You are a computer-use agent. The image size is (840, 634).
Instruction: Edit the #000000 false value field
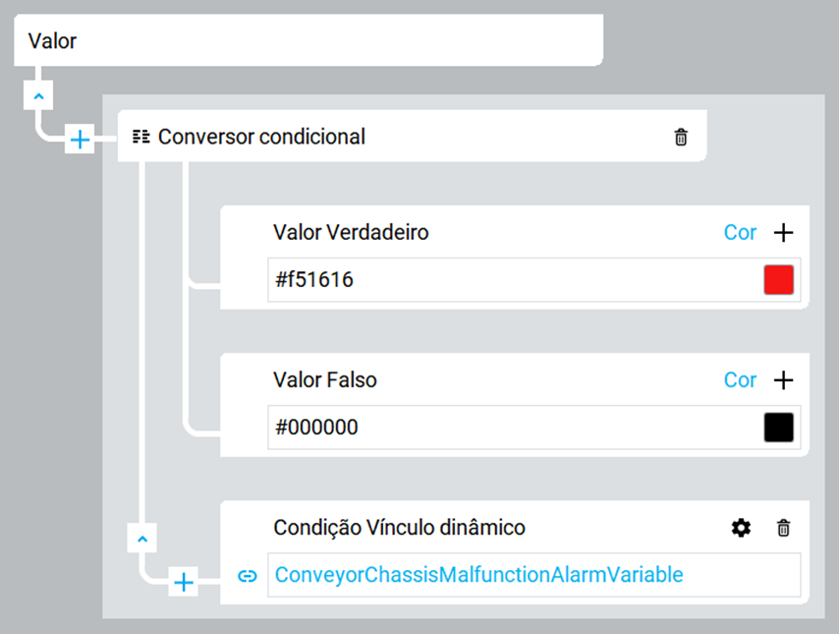pos(511,428)
